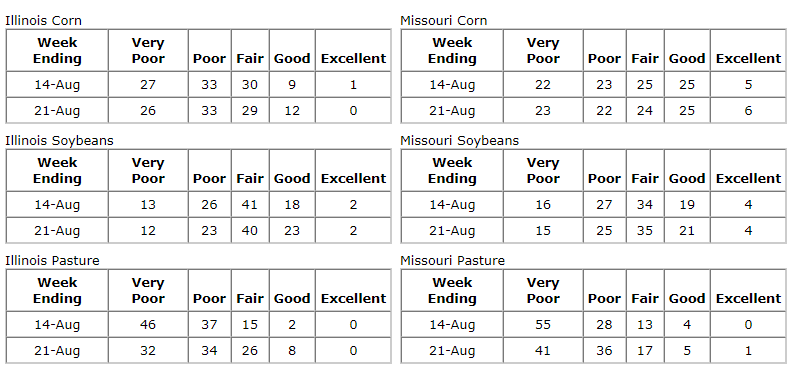Click Missouri Soybeans 21-Aug Fair value 35
The height and width of the screenshot is (373, 792).
pyautogui.click(x=645, y=230)
